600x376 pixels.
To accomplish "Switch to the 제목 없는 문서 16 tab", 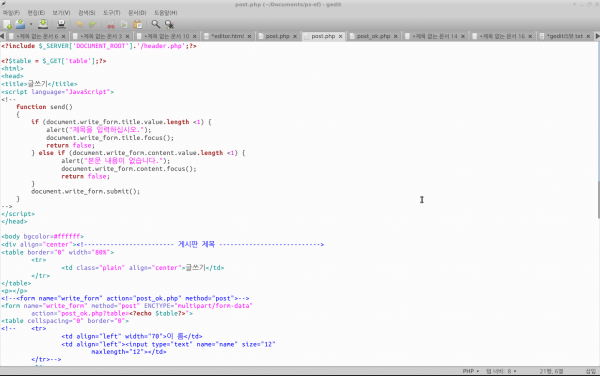I will coord(502,36).
